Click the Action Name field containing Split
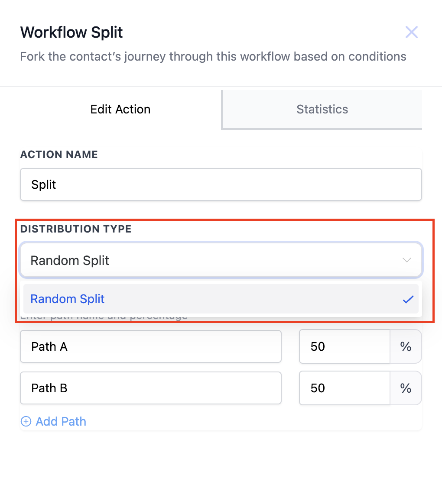 click(221, 185)
